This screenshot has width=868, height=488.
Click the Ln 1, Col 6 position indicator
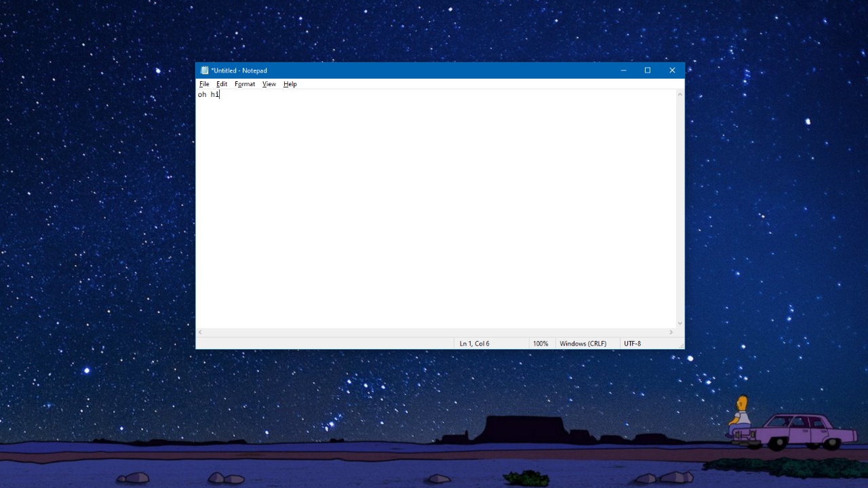(x=475, y=344)
